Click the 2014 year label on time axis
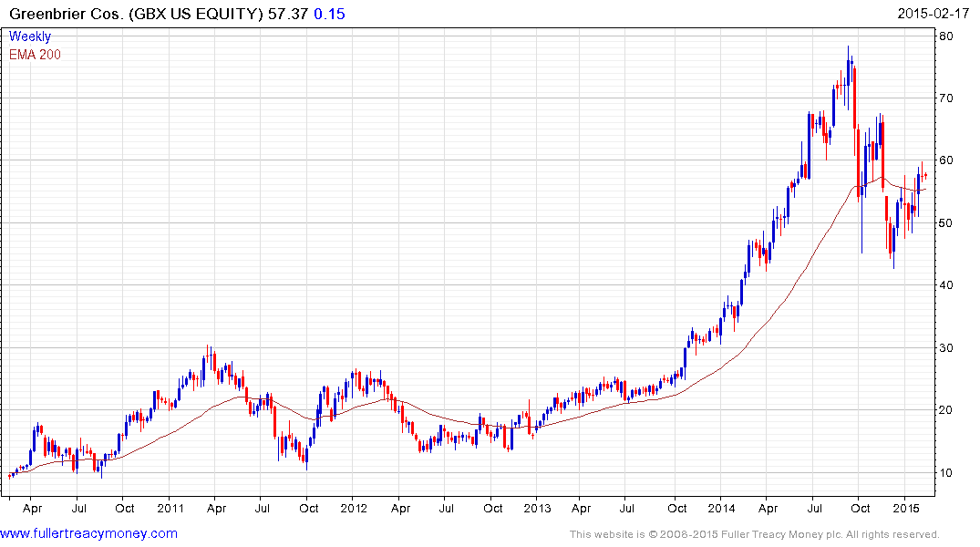 721,508
